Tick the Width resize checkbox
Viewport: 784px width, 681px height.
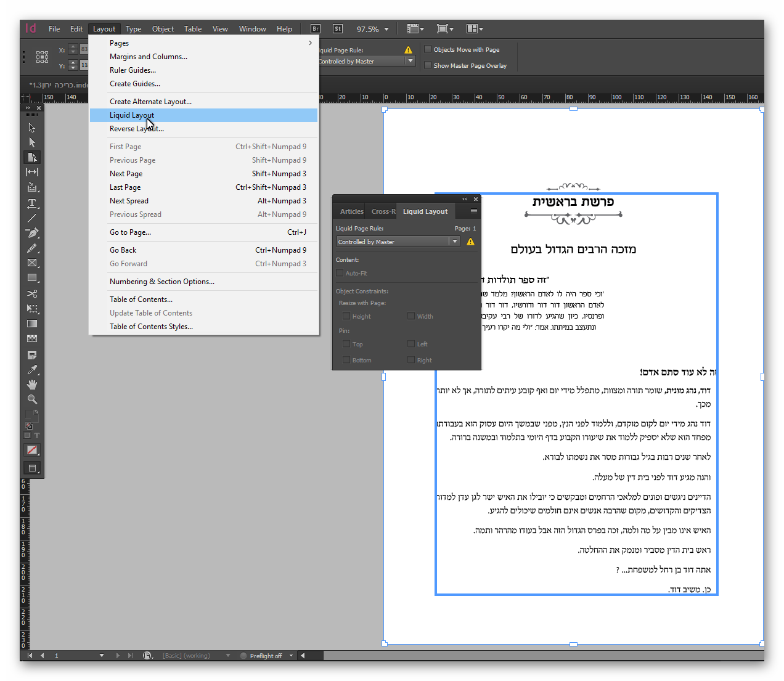click(x=411, y=316)
